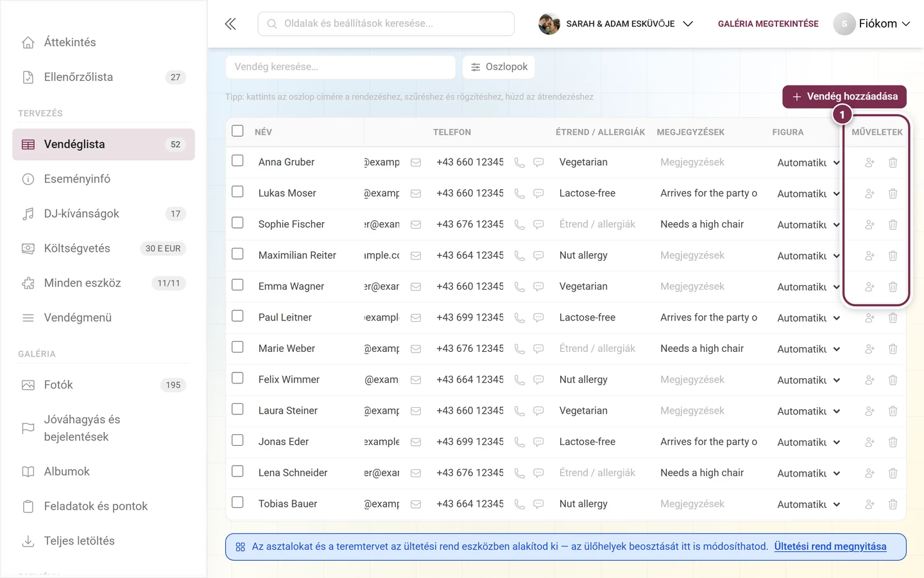Viewport: 924px width, 578px height.
Task: Click email envelope icon for Sophie Fischer
Action: 416,225
